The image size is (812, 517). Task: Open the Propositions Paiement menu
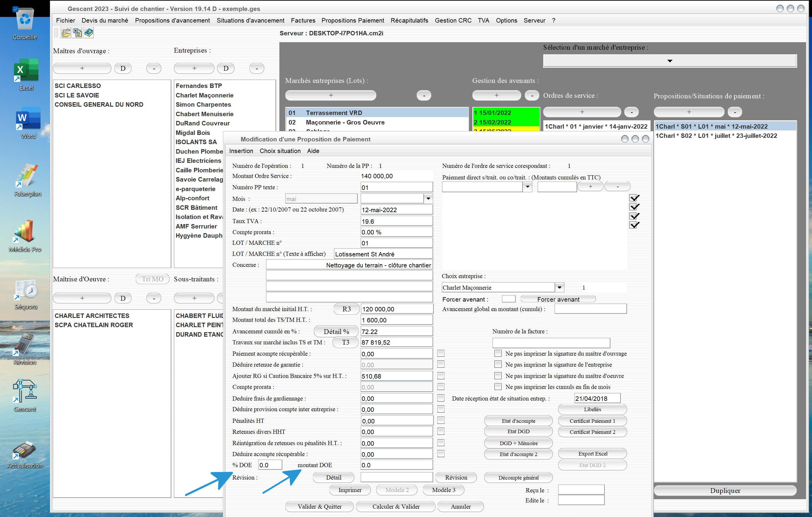click(353, 20)
